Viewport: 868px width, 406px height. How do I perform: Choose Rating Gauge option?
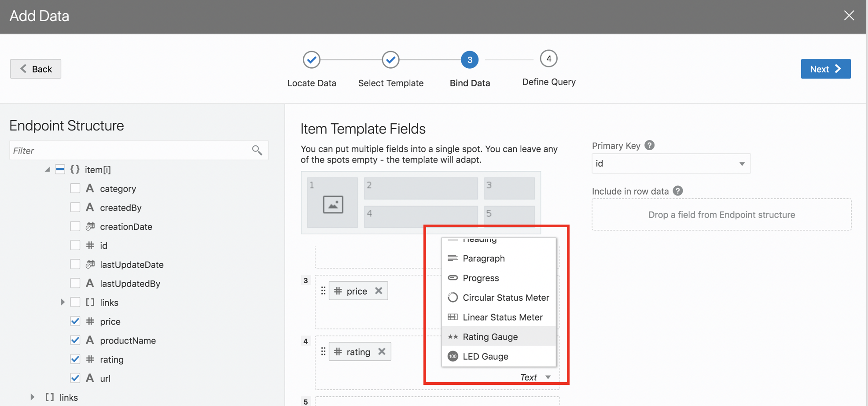pos(499,337)
